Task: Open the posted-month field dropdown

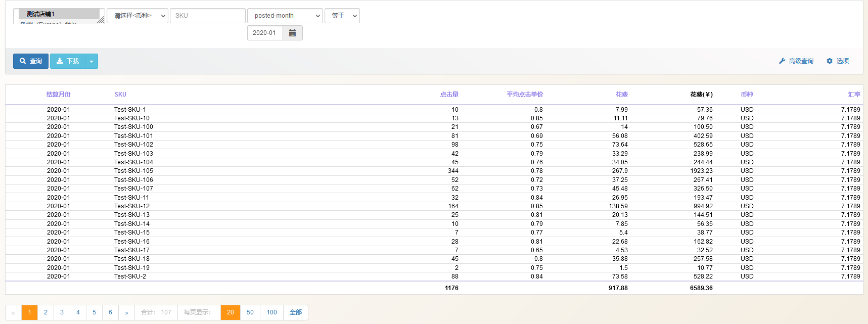Action: tap(285, 16)
